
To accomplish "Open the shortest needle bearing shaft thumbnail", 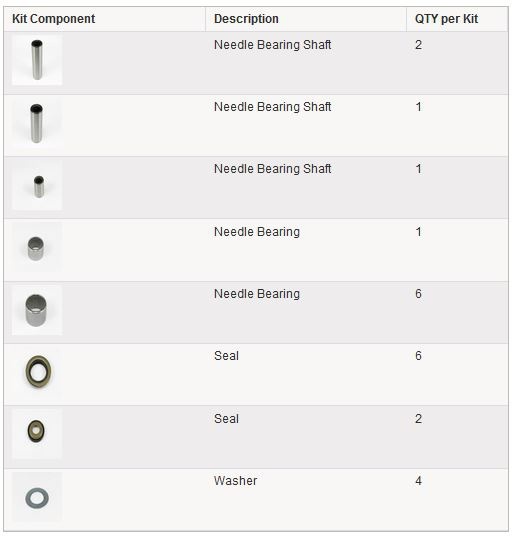I will [x=37, y=185].
